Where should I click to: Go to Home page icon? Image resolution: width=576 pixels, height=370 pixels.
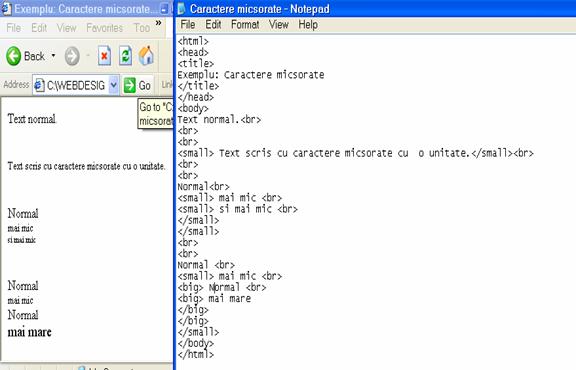146,56
